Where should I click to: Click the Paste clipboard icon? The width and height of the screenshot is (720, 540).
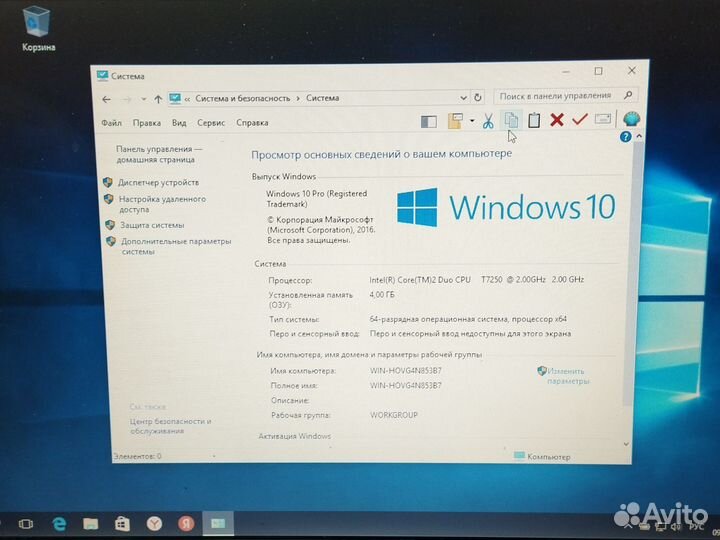(534, 120)
